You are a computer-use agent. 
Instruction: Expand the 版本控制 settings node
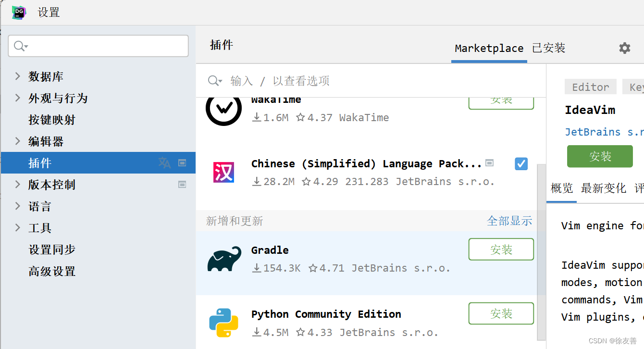(18, 184)
